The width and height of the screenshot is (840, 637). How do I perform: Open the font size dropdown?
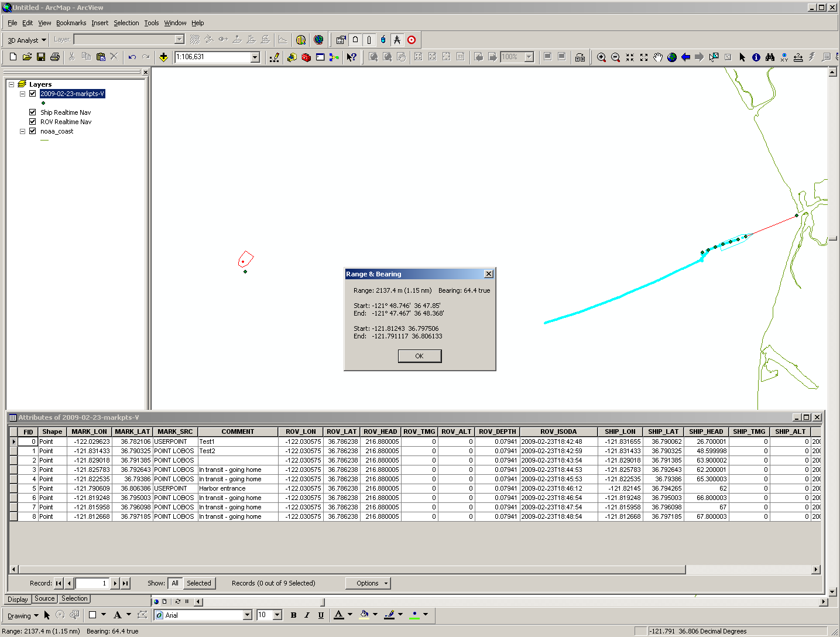pos(277,615)
